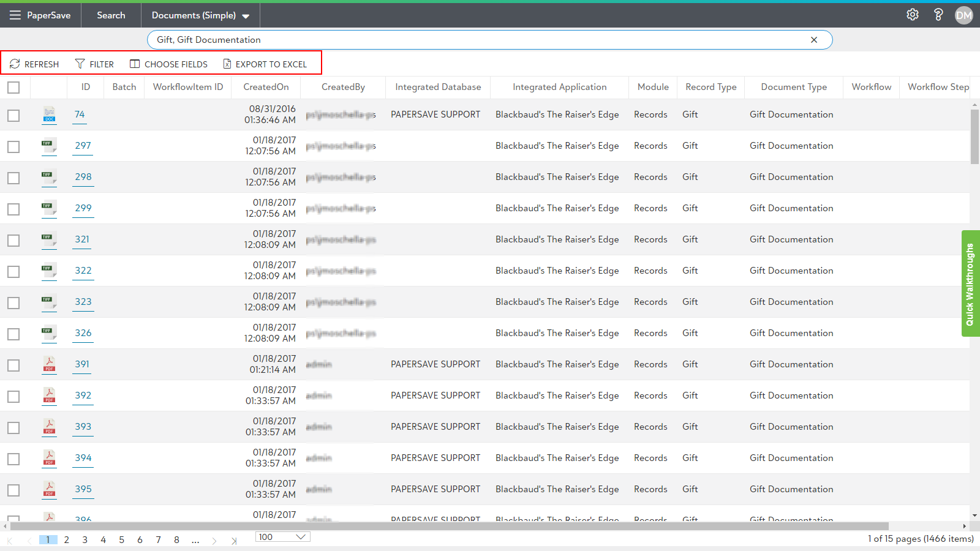Screen dimensions: 980x551
Task: Open the settings gear icon
Action: [913, 15]
